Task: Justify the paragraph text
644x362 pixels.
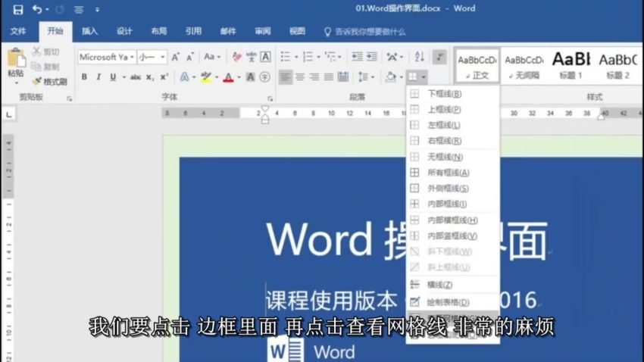Action: pos(329,76)
